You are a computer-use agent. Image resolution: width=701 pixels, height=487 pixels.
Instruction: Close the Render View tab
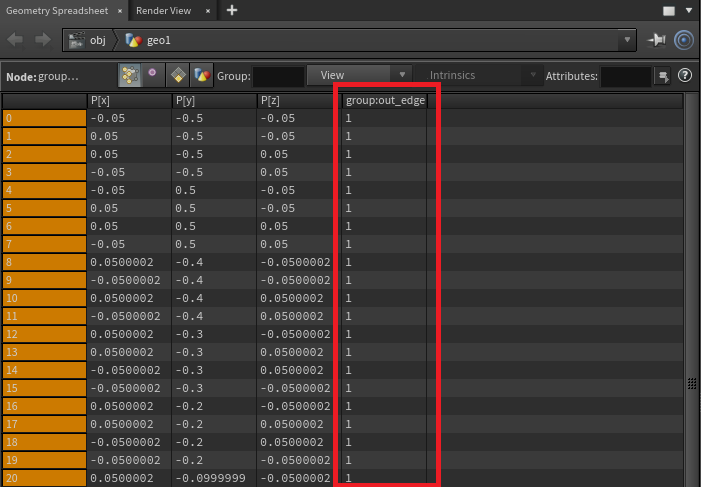208,11
